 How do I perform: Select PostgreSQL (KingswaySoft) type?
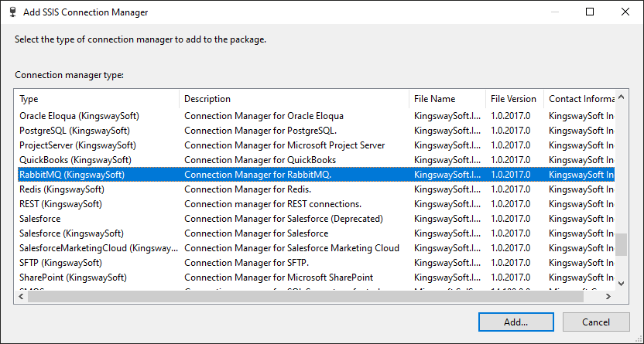click(x=75, y=131)
